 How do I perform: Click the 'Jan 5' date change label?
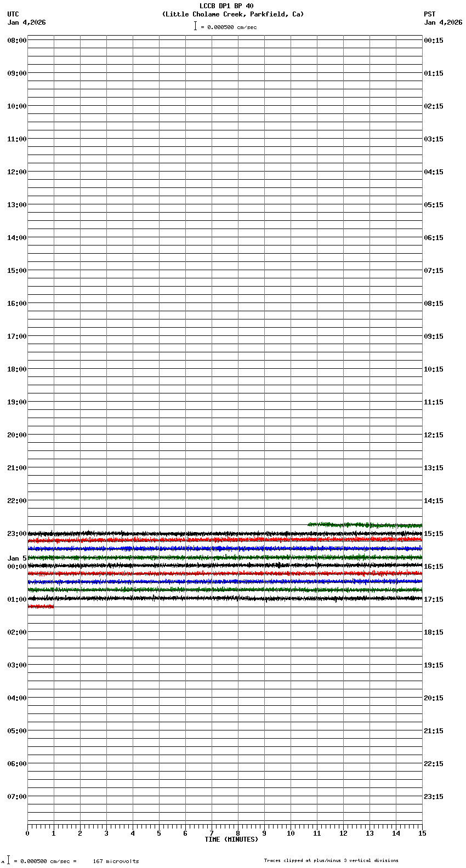(17, 558)
